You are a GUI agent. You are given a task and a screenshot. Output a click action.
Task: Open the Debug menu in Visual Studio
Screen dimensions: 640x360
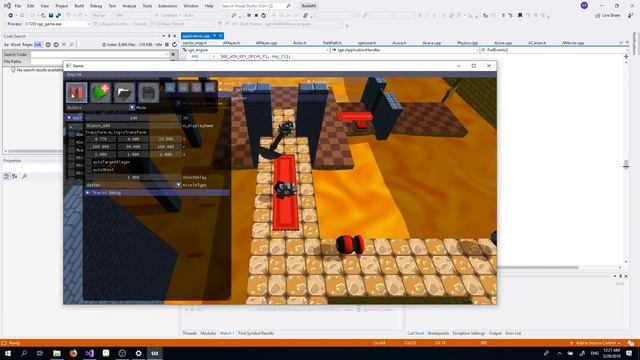pyautogui.click(x=96, y=6)
